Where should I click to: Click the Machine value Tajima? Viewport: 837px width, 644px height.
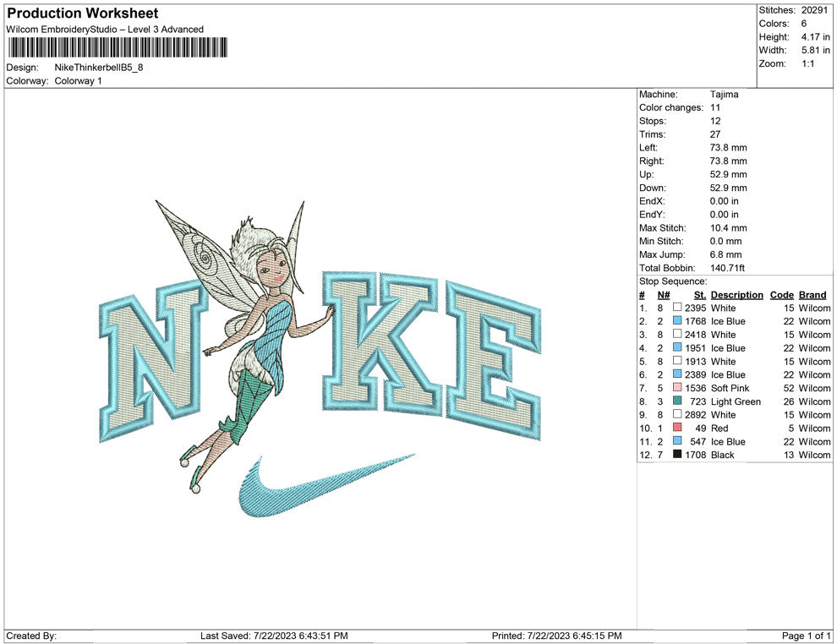[x=724, y=94]
